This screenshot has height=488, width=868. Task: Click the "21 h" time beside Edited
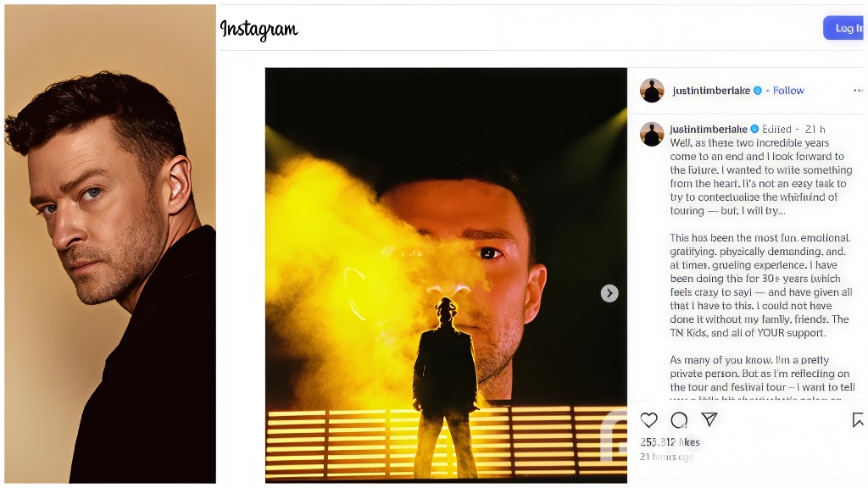815,129
